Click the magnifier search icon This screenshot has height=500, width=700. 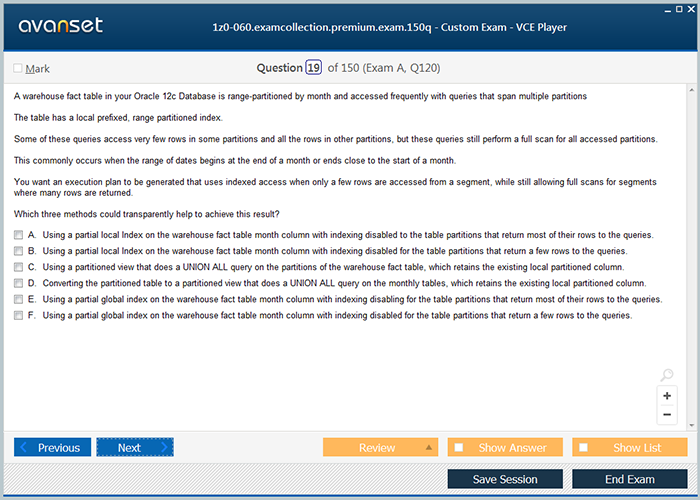tap(667, 375)
